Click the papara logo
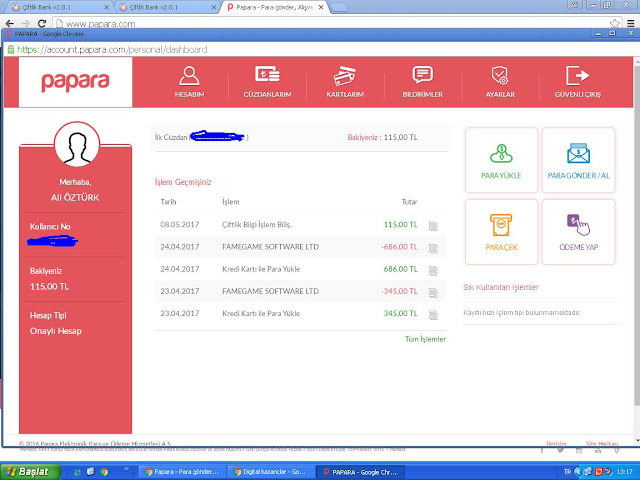640x480 pixels. point(76,82)
